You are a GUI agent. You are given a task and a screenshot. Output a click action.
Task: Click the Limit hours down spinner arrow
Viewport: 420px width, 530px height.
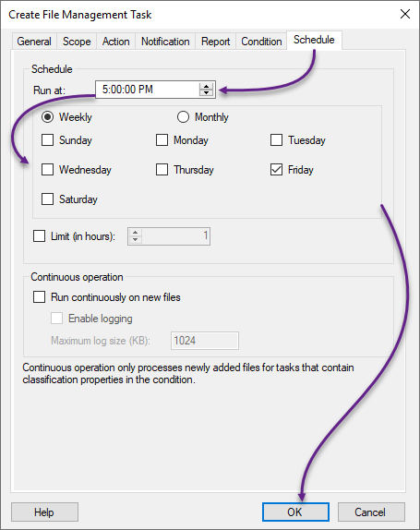135,239
